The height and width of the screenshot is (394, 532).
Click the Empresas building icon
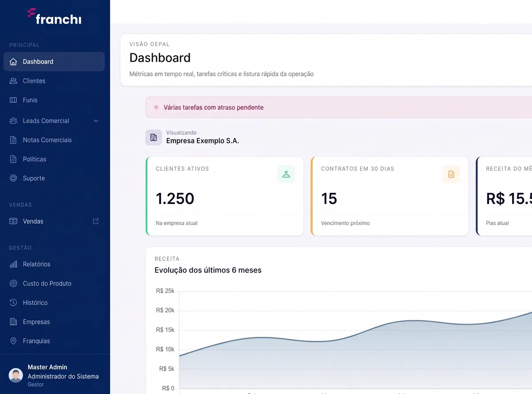click(13, 322)
